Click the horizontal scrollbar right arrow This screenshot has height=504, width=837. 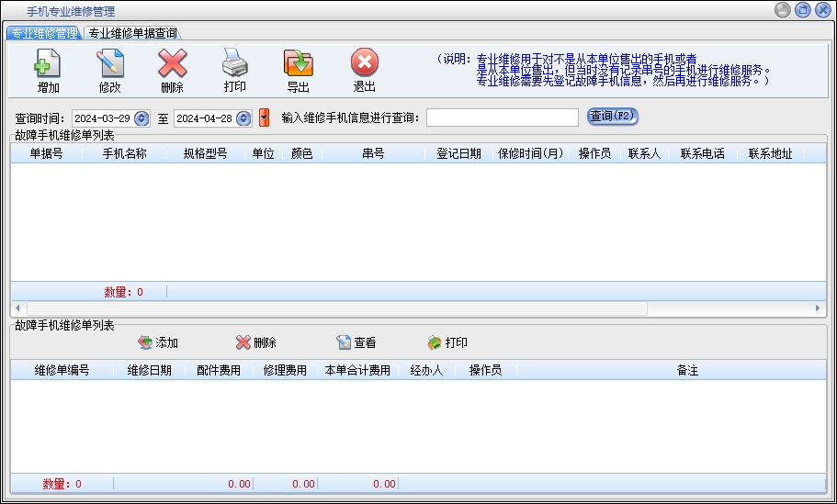[x=818, y=308]
